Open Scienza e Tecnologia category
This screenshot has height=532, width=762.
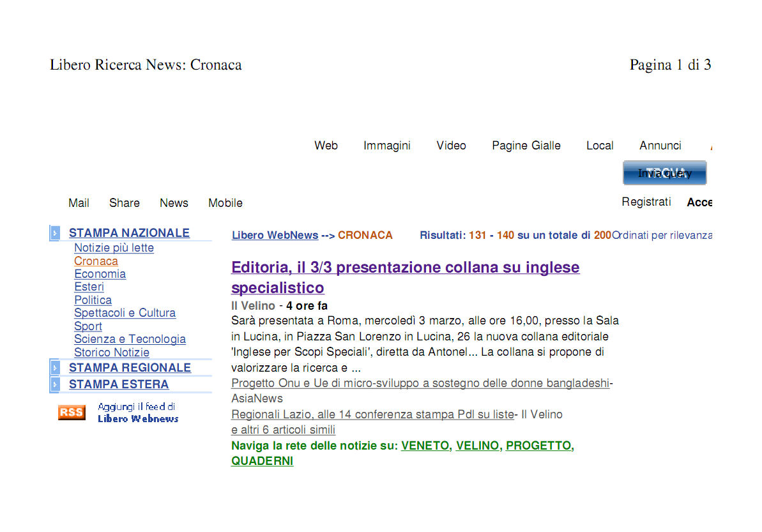pos(130,339)
